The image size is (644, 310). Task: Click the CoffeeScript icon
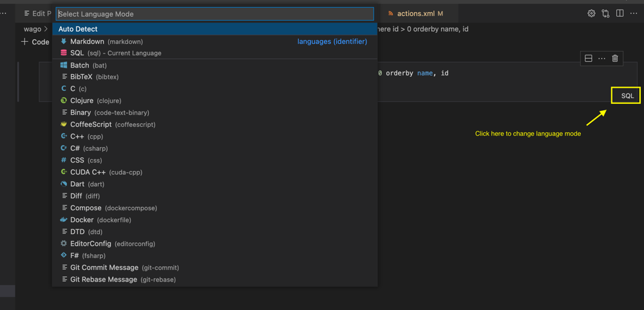(64, 124)
